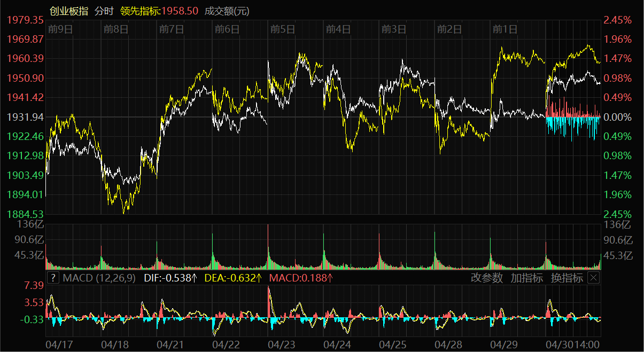
Task: Click the 04/17 date label
Action: tap(59, 345)
